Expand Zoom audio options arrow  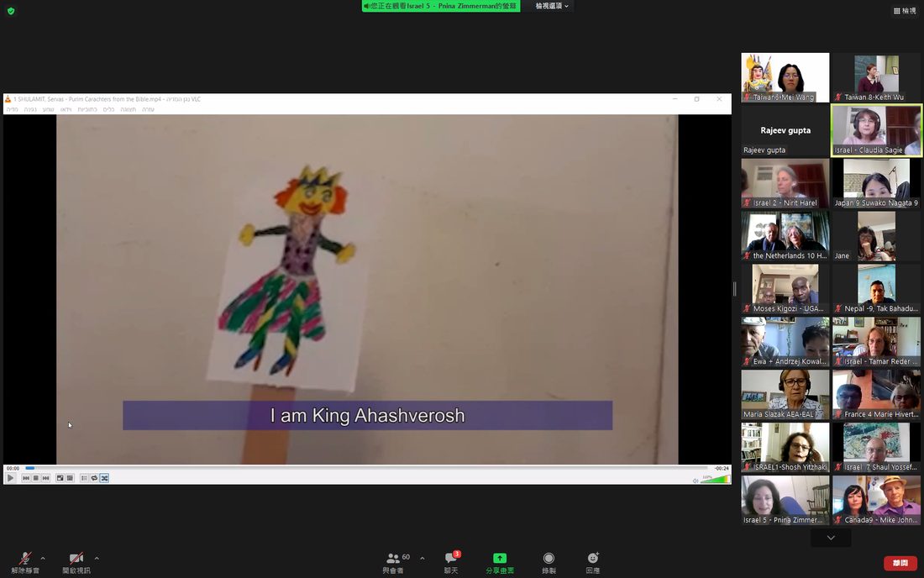tap(43, 558)
